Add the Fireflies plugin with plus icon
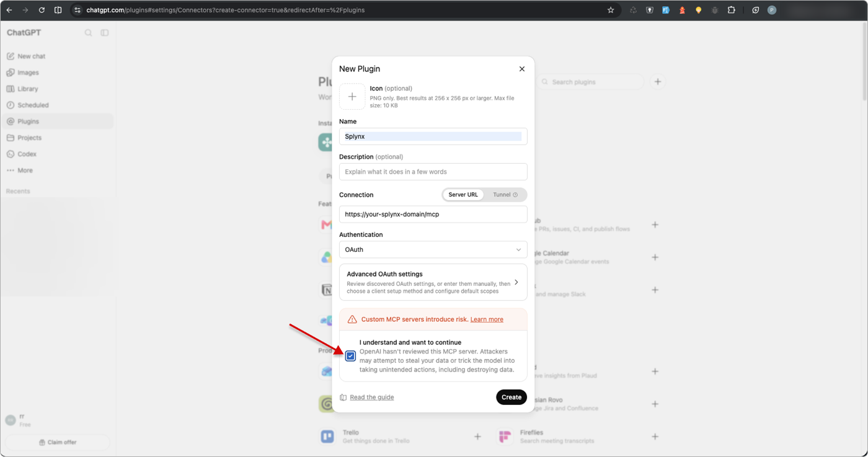Screen dimensions: 868x457 (655, 437)
